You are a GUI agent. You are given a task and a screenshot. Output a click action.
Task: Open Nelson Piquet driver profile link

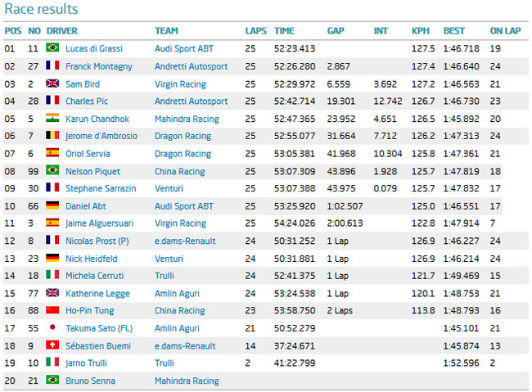click(x=93, y=171)
